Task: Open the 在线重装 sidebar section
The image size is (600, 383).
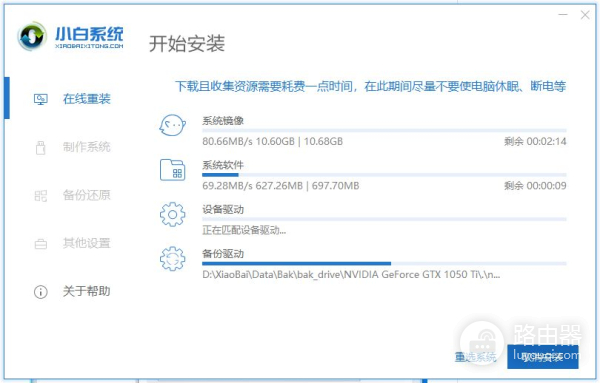Action: (x=86, y=99)
